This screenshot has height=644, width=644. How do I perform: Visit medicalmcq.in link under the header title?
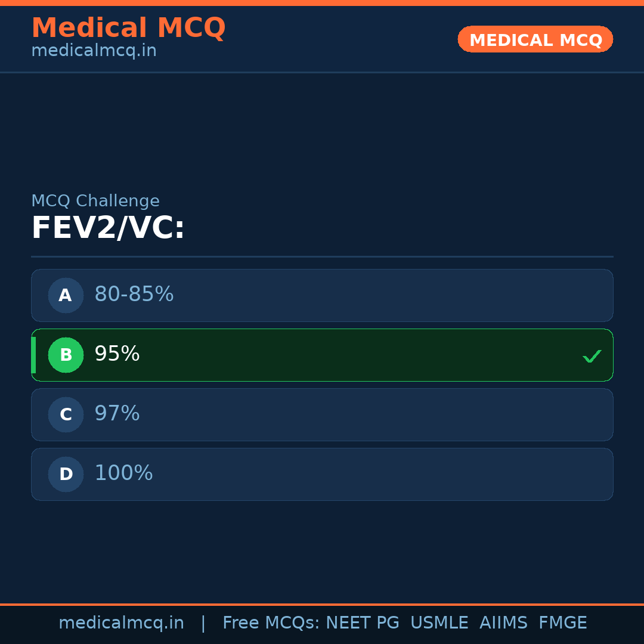94,51
